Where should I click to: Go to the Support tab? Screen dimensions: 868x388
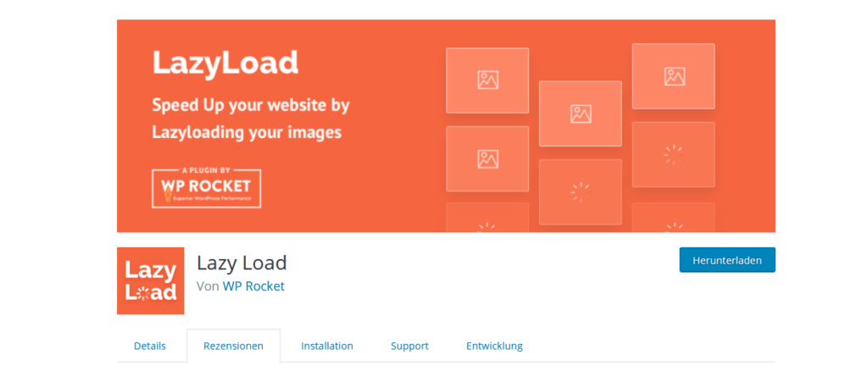pyautogui.click(x=409, y=346)
